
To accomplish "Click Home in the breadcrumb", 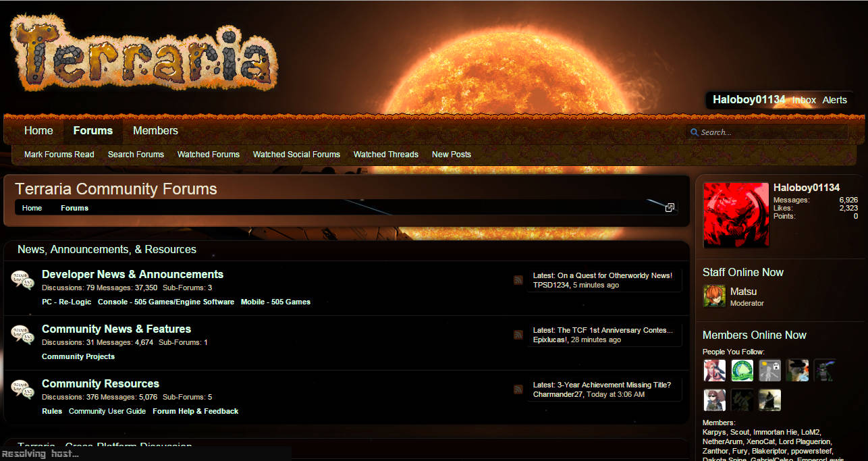I will tap(32, 208).
